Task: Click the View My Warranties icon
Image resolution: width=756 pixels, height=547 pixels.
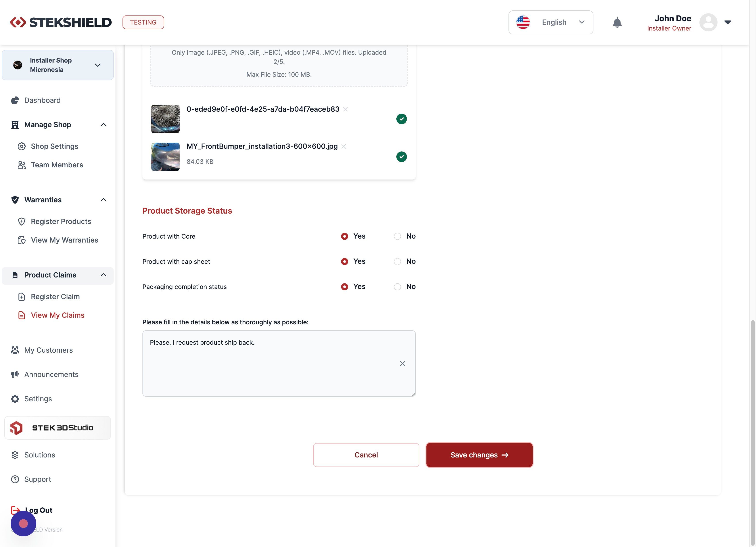Action: tap(22, 240)
